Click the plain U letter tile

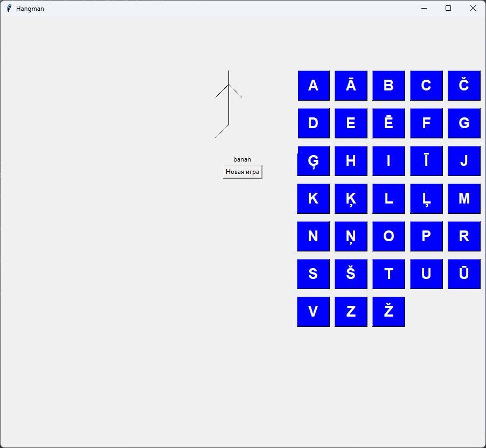pyautogui.click(x=427, y=274)
